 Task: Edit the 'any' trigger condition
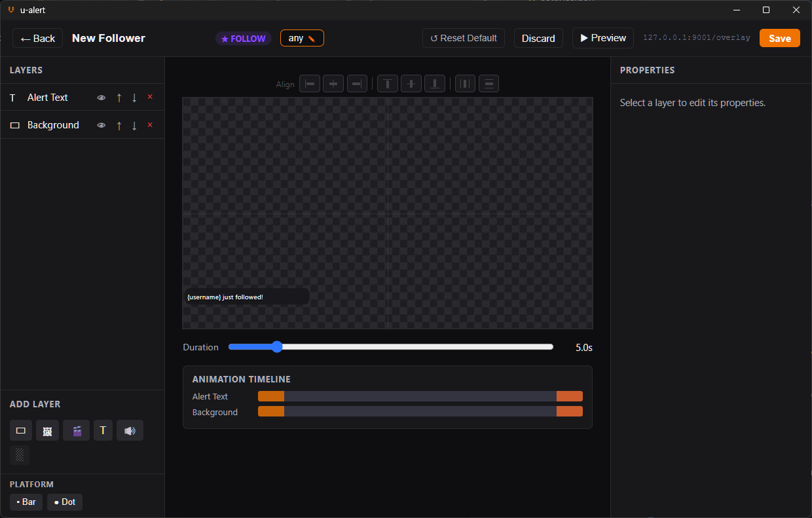pos(302,38)
